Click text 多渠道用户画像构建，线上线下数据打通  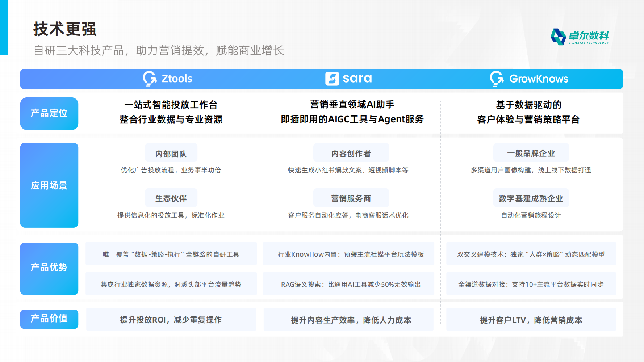[531, 170]
